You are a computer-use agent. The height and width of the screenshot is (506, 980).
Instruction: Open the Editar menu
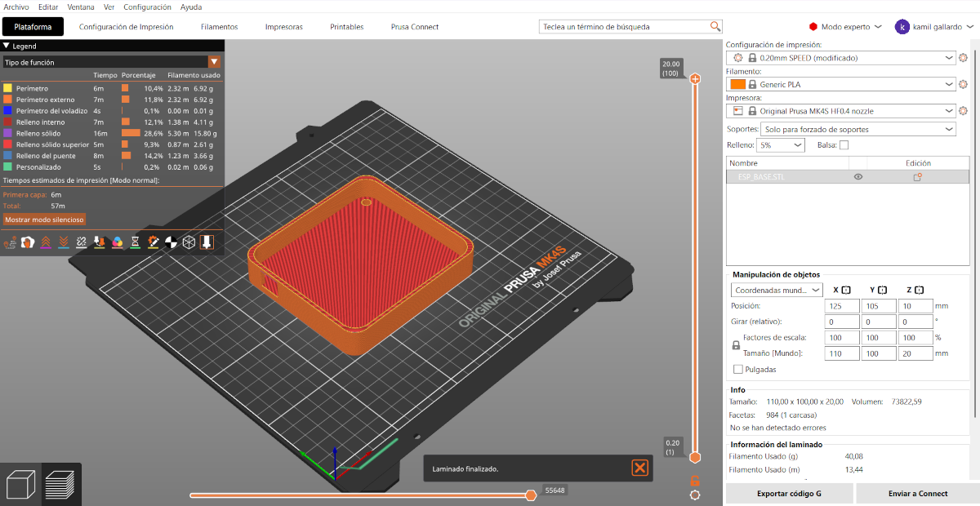click(x=48, y=7)
